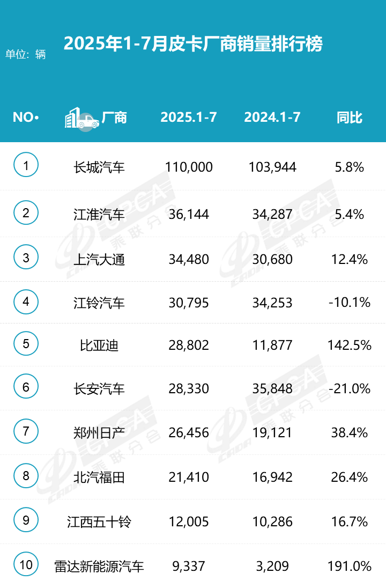The width and height of the screenshot is (386, 588).
Task: Click the rank 9 circle badge
Action: 26,520
